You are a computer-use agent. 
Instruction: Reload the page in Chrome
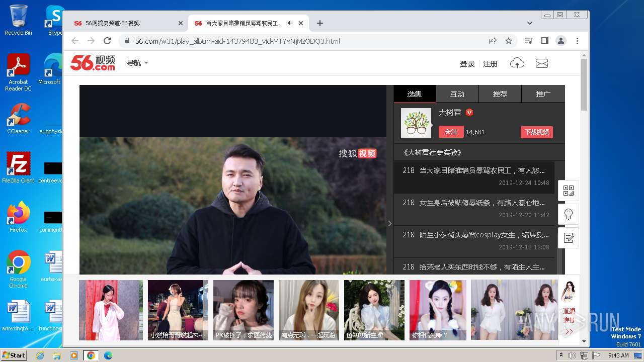click(x=107, y=41)
